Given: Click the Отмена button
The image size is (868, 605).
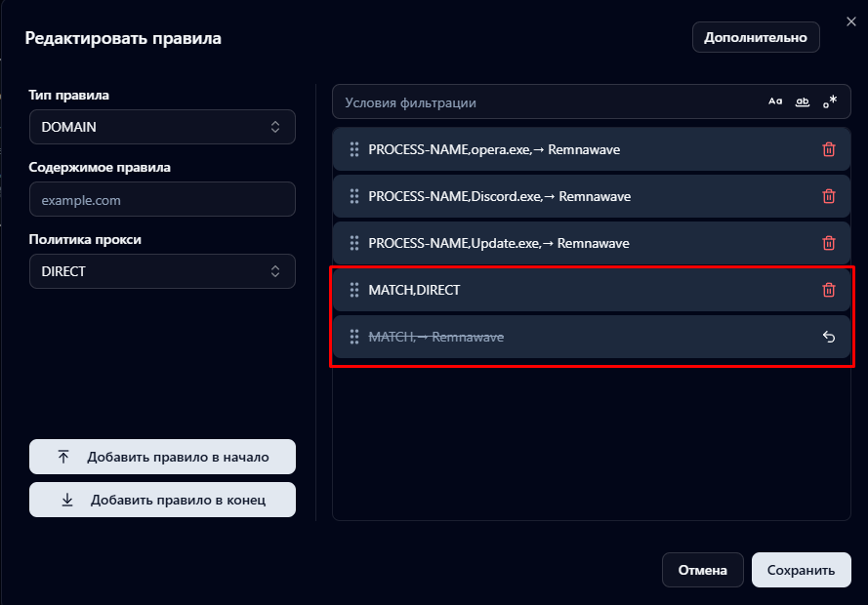Looking at the screenshot, I should pyautogui.click(x=702, y=570).
